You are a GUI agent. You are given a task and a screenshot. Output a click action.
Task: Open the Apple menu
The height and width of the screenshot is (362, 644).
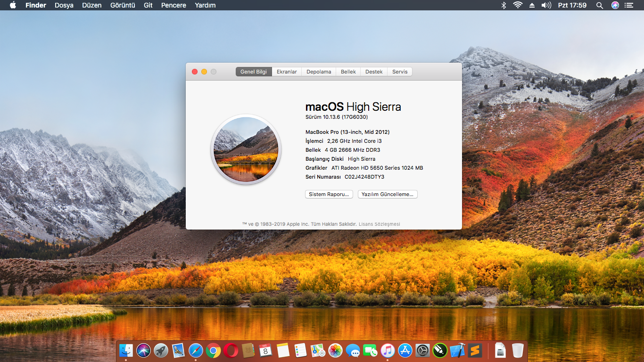tap(13, 5)
